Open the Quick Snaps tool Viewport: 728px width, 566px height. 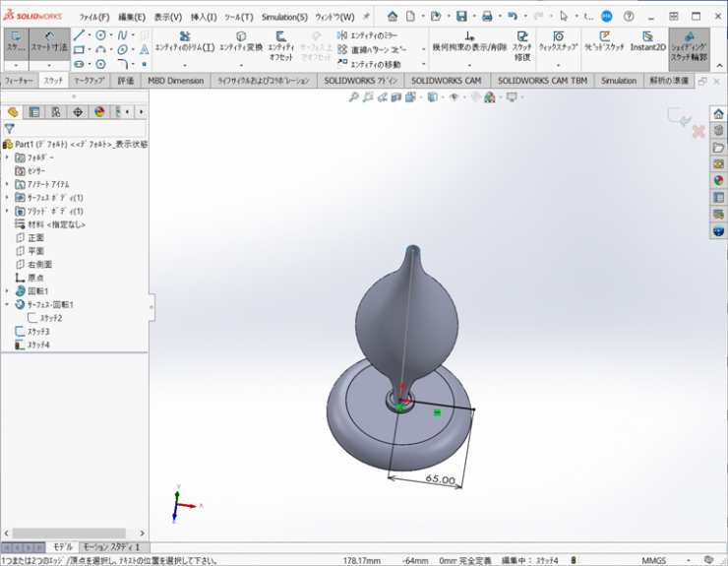558,42
